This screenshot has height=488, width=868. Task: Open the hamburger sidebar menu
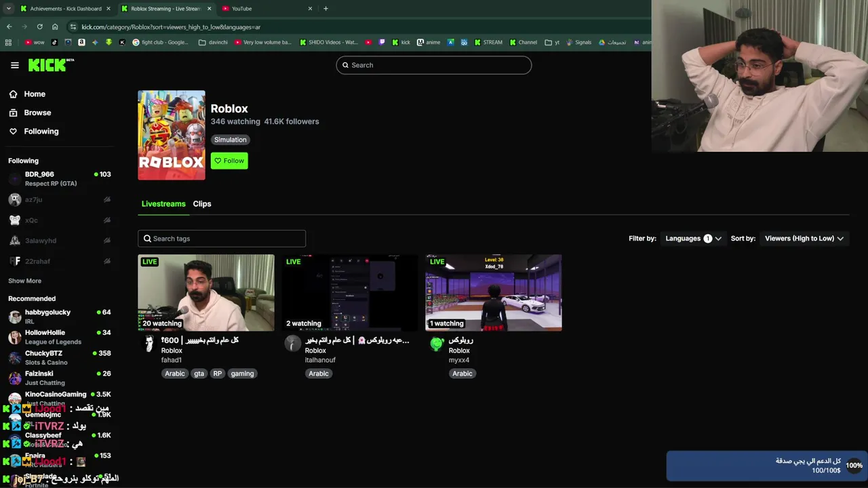tap(14, 65)
